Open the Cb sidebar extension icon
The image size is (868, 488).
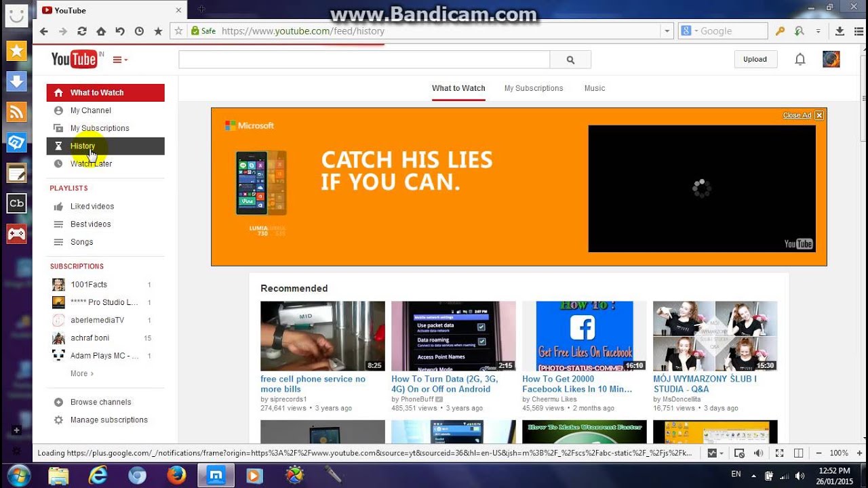[16, 203]
